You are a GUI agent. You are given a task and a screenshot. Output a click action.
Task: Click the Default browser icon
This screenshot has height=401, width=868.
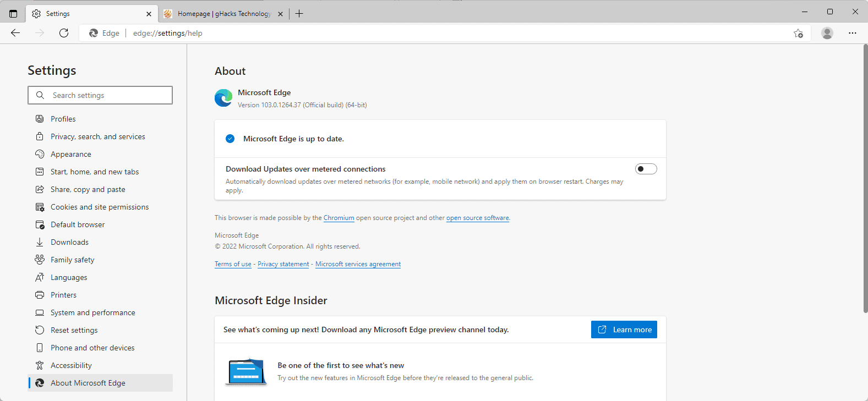(x=40, y=224)
